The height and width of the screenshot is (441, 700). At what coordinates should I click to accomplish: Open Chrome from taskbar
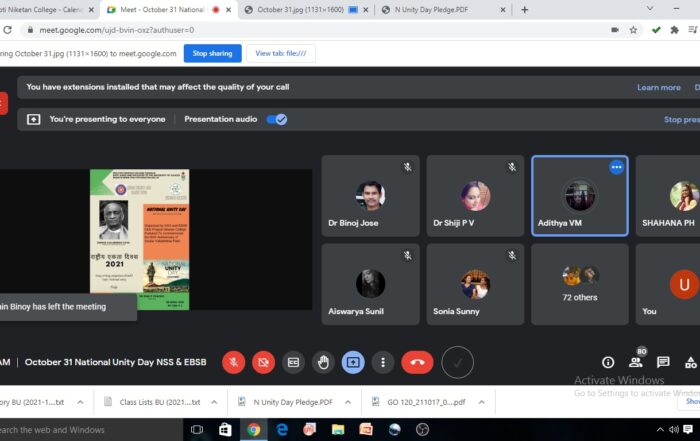(254, 430)
